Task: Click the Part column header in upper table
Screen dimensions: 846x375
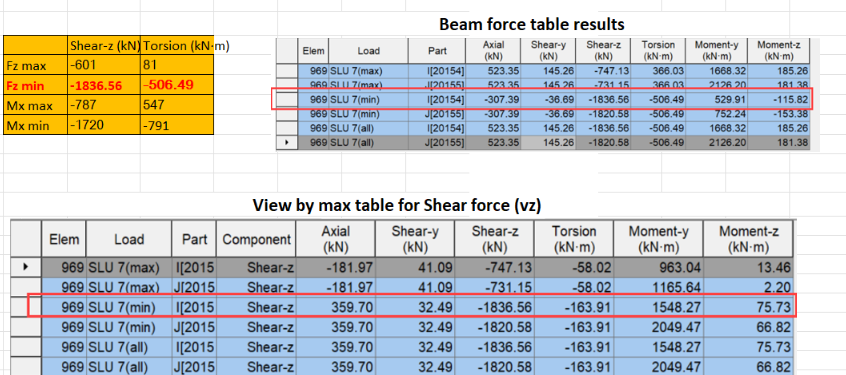Action: pyautogui.click(x=436, y=51)
